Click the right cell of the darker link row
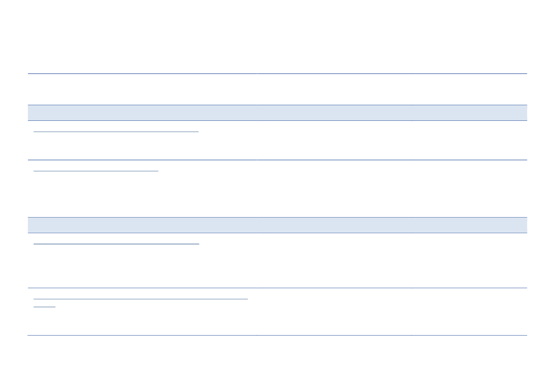The width and height of the screenshot is (554, 392). 469,261
